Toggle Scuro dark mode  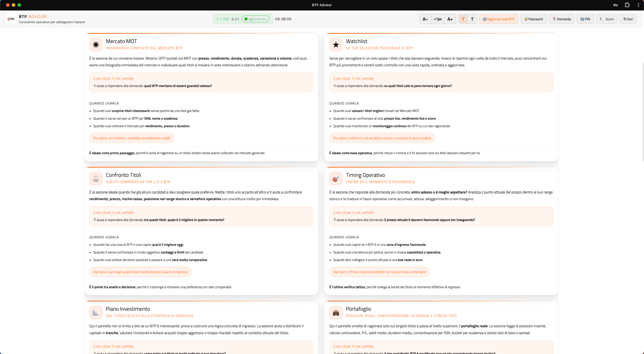[x=607, y=19]
